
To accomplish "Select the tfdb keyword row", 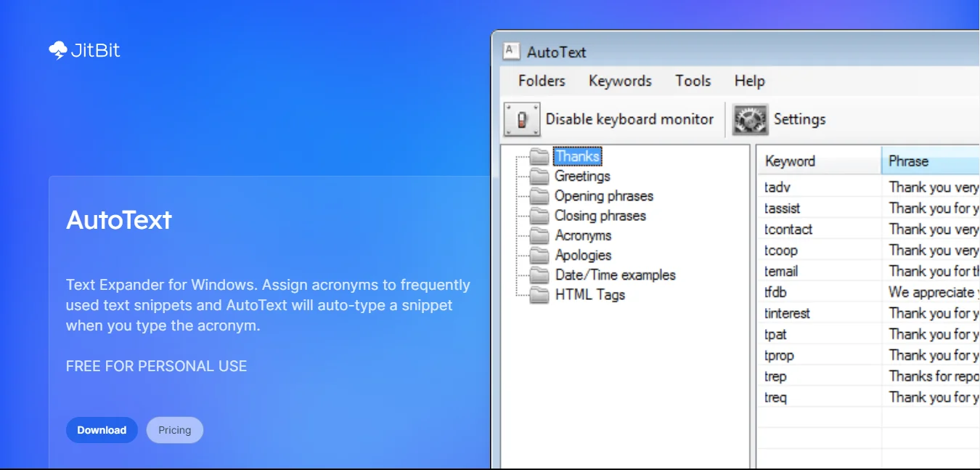I will 869,292.
